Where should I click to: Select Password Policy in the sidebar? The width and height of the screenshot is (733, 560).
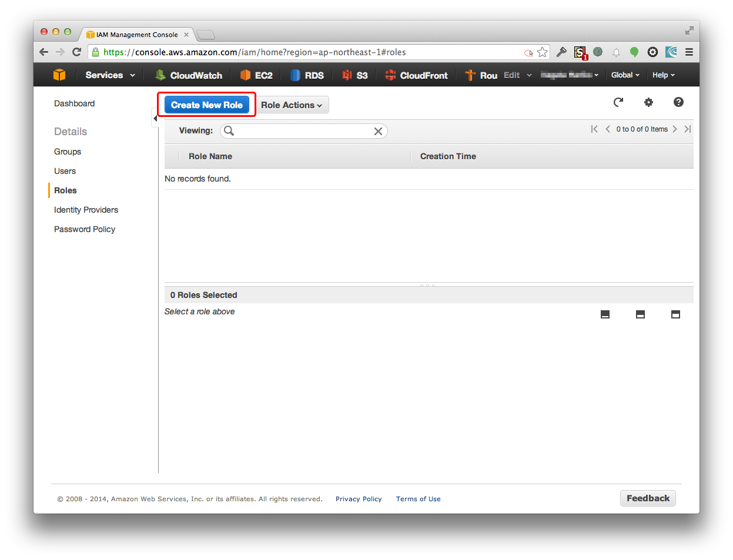coord(85,229)
